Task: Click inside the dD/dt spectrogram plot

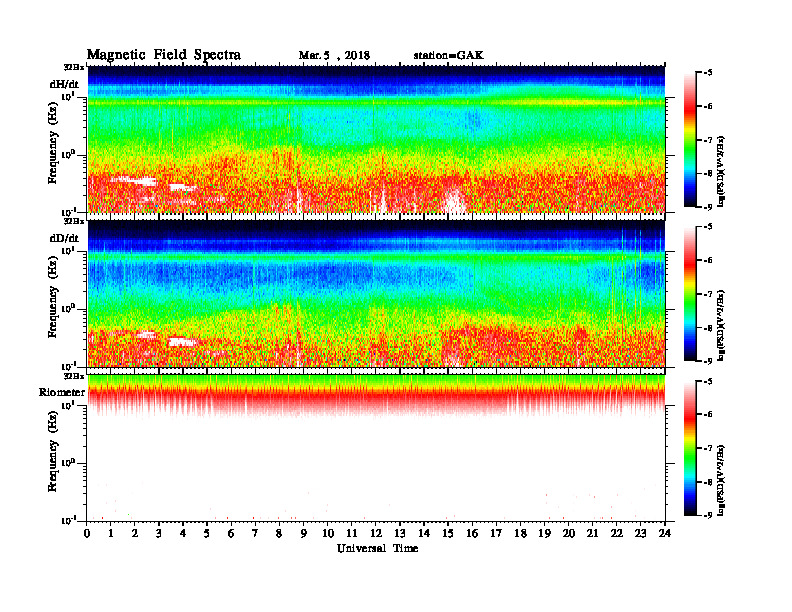Action: (x=376, y=293)
